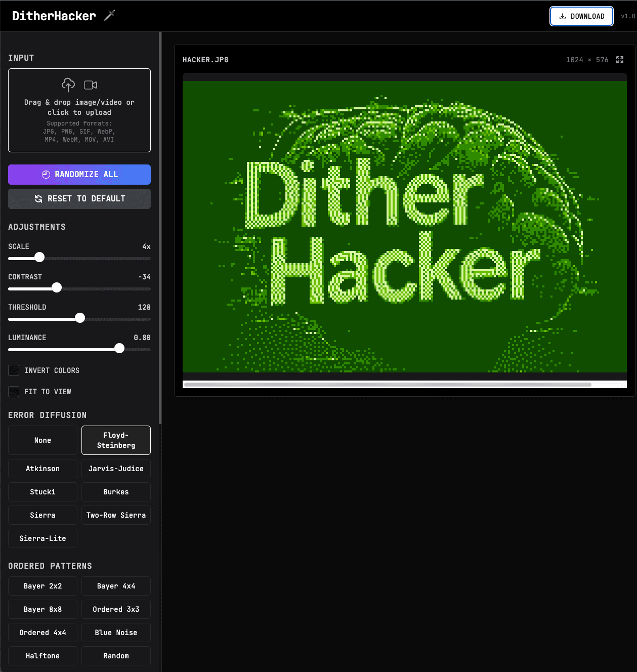Screen dimensions: 637x672
Task: Click the RANDOMIZE ALL button
Action: (79, 174)
